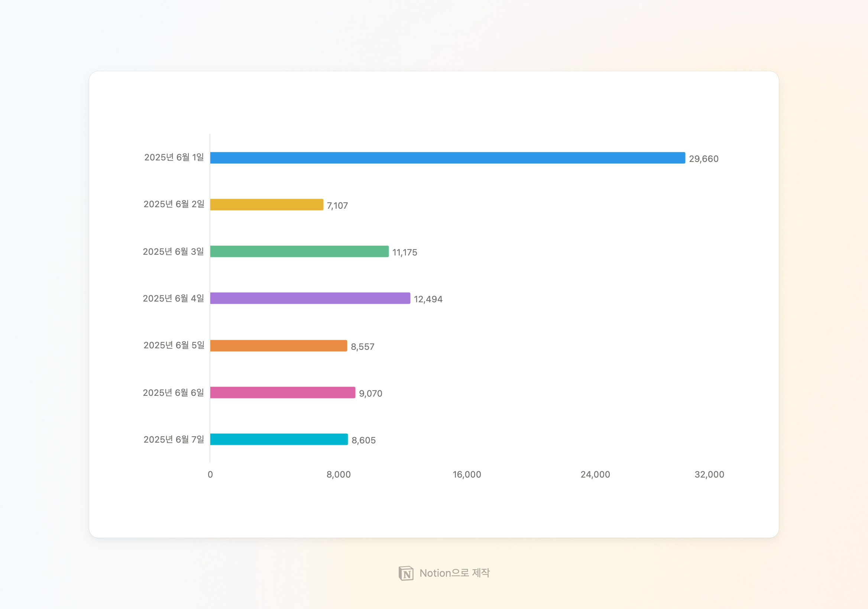The width and height of the screenshot is (868, 609).
Task: Click the 16,000 x-axis tick label
Action: pos(467,475)
